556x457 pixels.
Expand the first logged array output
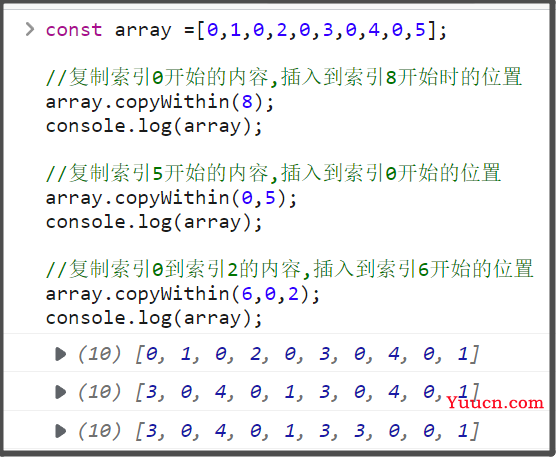coord(61,354)
